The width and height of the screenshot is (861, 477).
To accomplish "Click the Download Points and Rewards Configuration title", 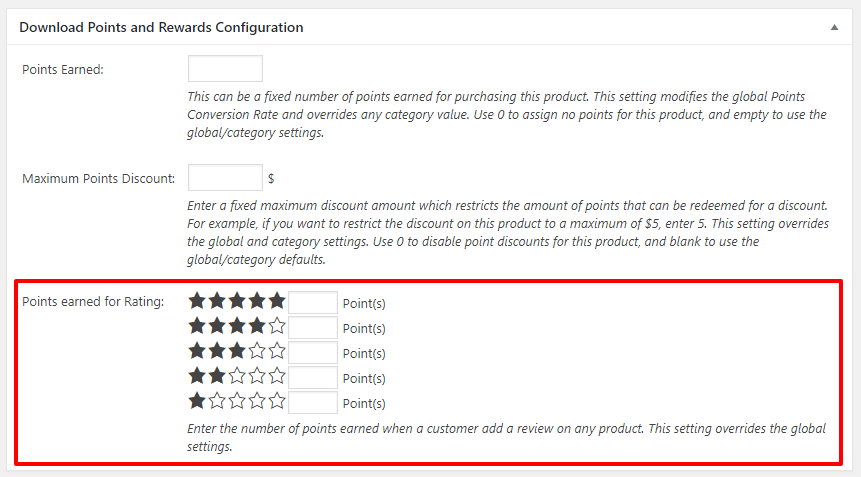I will [161, 27].
